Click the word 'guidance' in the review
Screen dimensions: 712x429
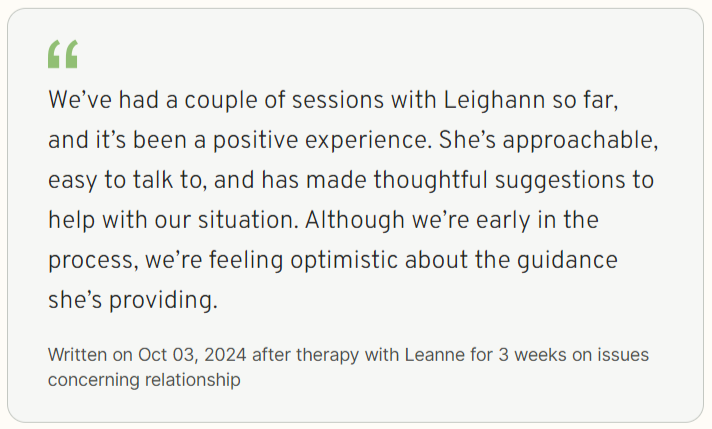click(x=567, y=260)
